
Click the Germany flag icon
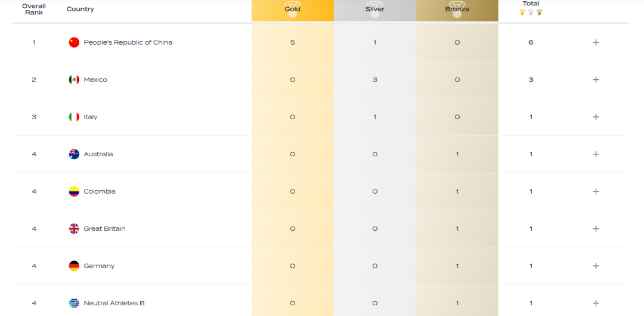(x=74, y=266)
